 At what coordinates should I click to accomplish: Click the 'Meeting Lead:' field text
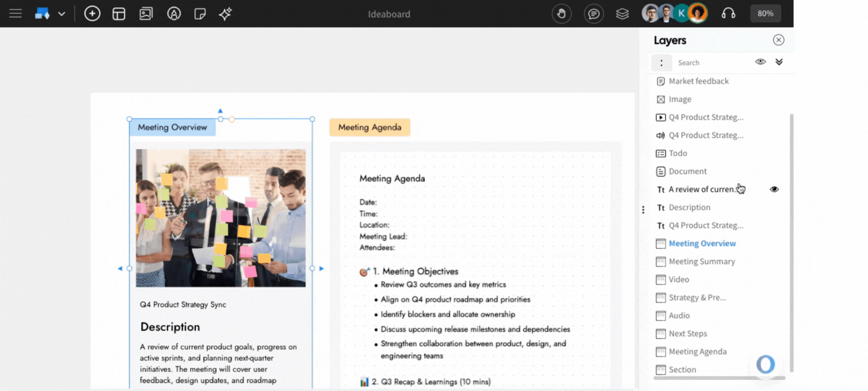(383, 236)
